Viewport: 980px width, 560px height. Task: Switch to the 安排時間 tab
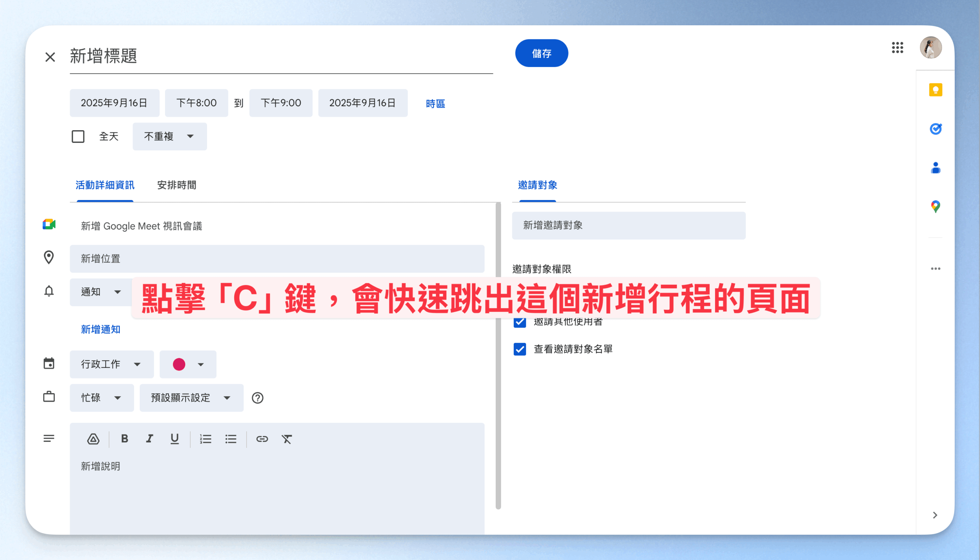pos(176,185)
